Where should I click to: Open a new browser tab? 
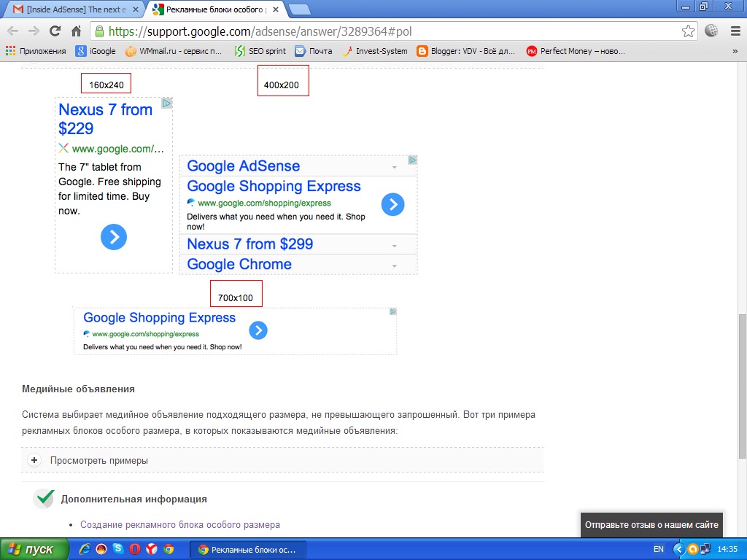tap(300, 9)
